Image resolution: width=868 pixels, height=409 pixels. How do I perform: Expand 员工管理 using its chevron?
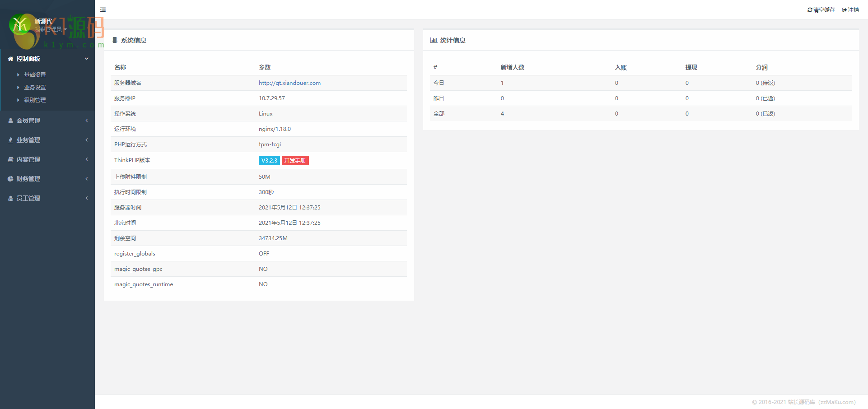tap(87, 198)
